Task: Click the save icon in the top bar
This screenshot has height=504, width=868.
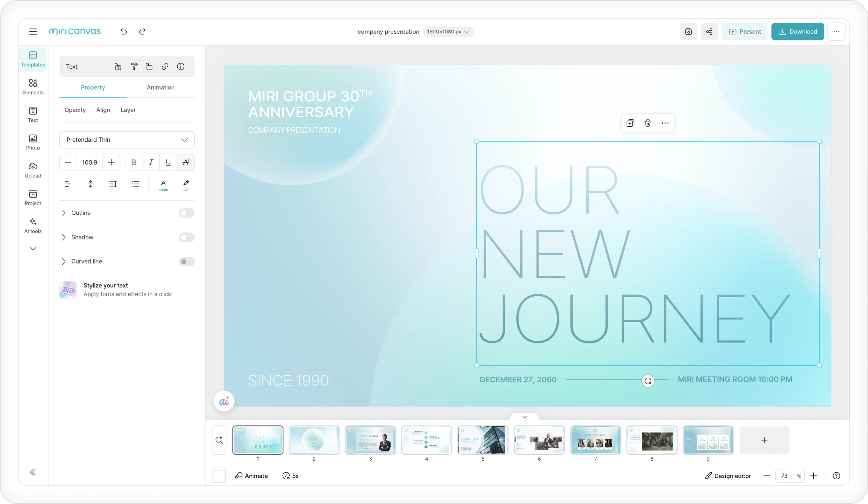Action: [x=689, y=31]
